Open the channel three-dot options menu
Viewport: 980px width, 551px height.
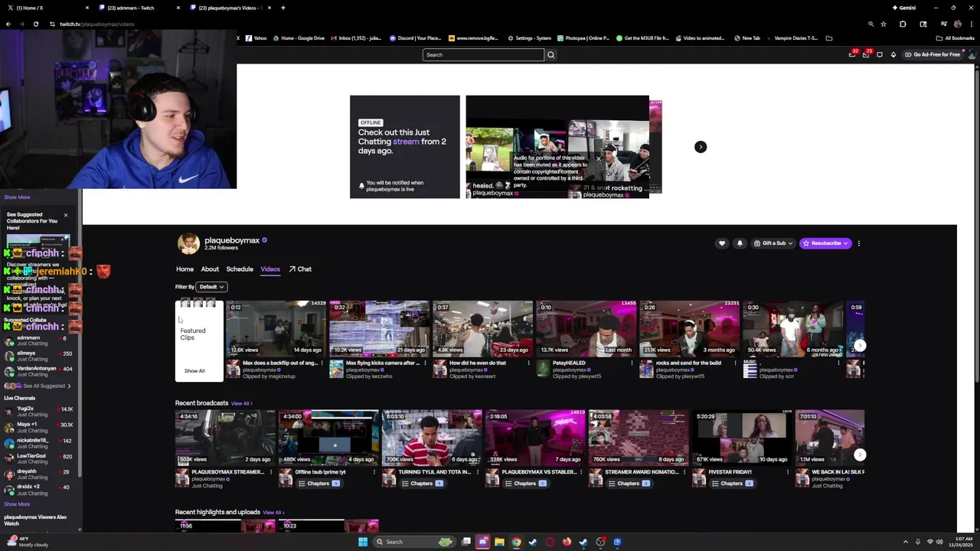859,243
